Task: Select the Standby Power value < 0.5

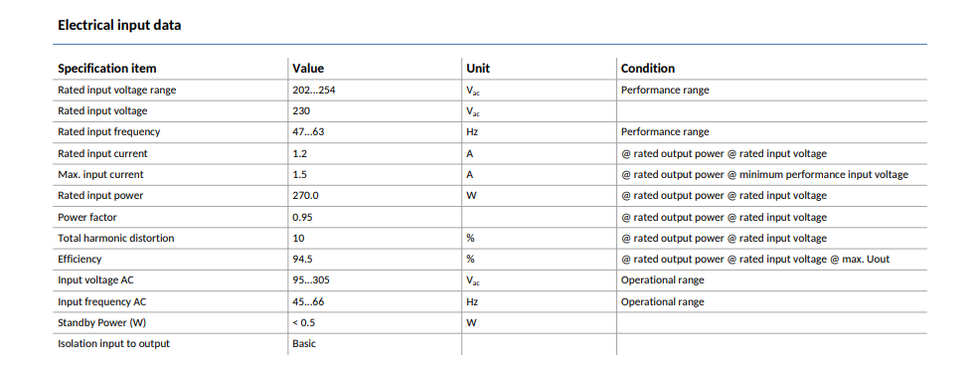Action: 304,323
